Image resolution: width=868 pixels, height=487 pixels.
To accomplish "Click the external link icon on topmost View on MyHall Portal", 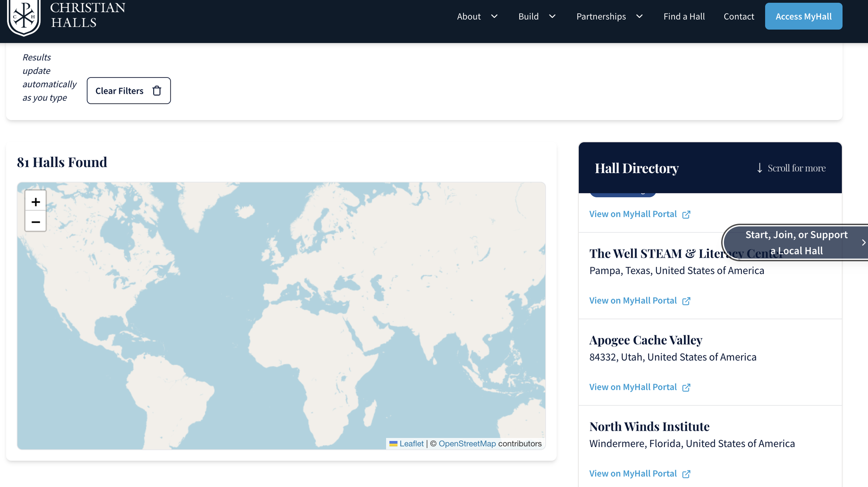I will click(686, 214).
